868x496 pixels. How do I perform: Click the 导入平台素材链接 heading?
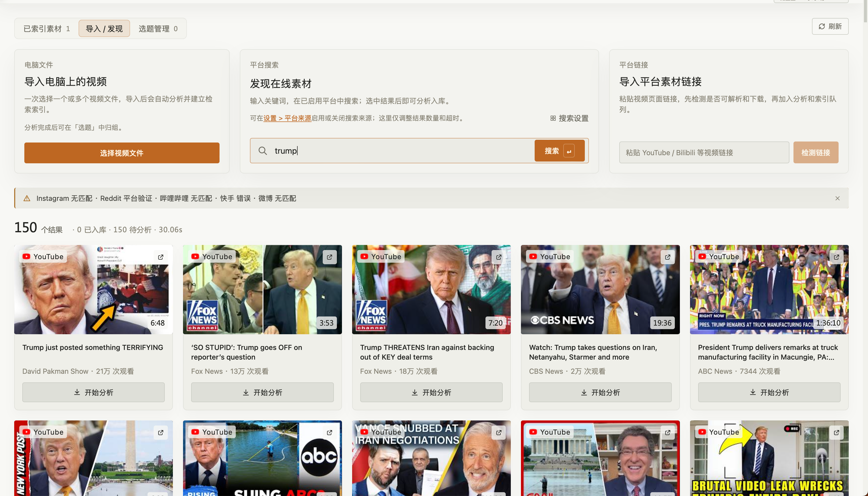660,81
